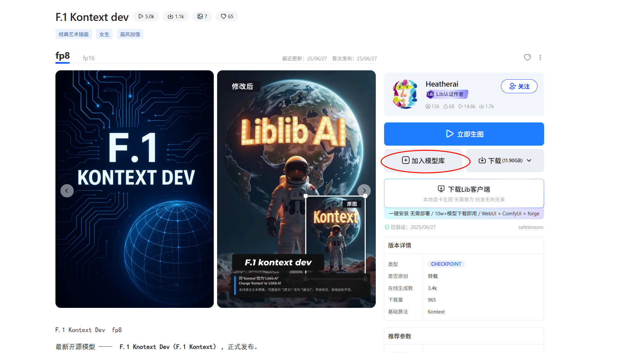Select the fp8 version tab
644x353 pixels.
click(x=62, y=56)
